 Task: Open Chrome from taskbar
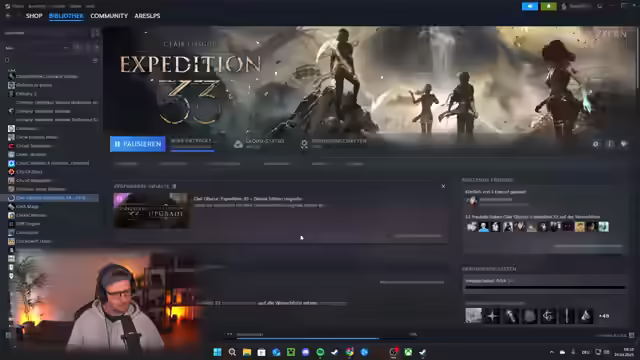click(350, 352)
